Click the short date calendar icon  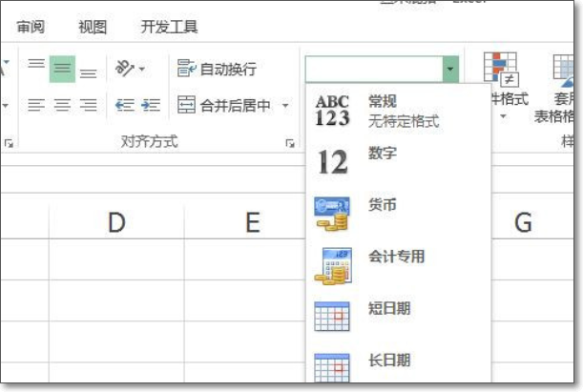click(332, 317)
